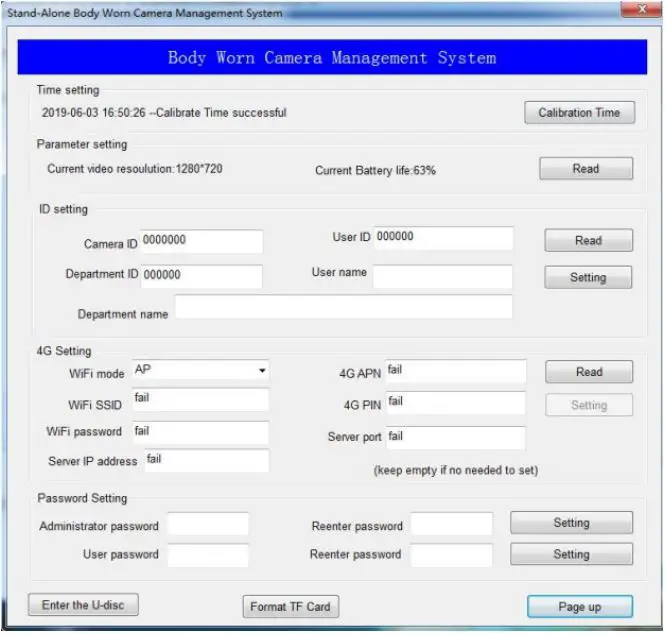Open the WiFi mode dropdown
The image size is (666, 635).
pyautogui.click(x=200, y=370)
